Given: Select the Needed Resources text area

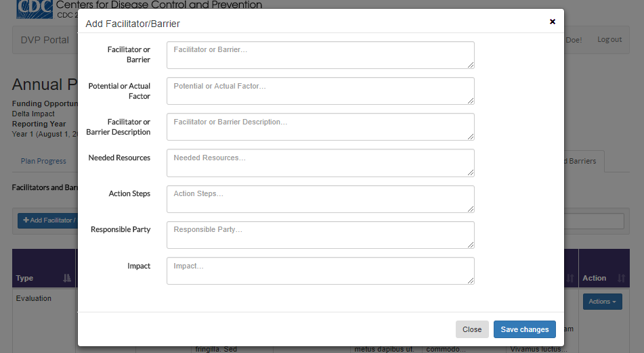Looking at the screenshot, I should click(320, 162).
